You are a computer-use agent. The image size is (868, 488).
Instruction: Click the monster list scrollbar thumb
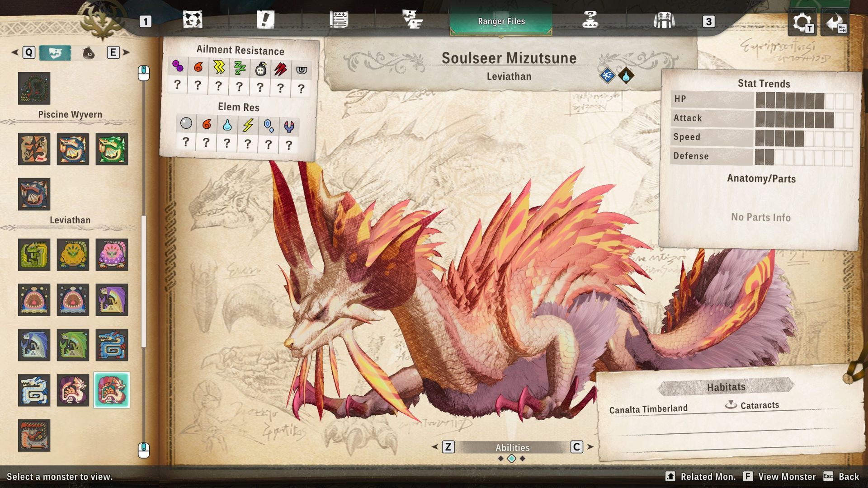(x=144, y=282)
